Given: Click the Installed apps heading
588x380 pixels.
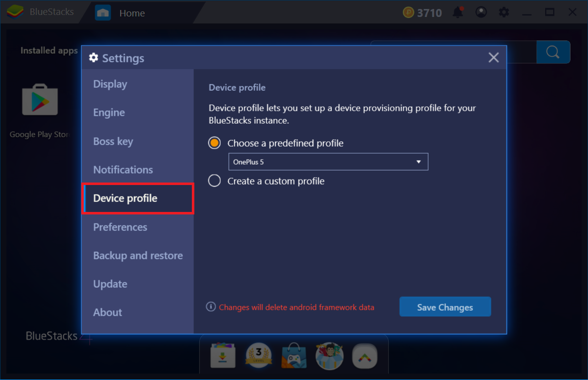Looking at the screenshot, I should tap(49, 50).
